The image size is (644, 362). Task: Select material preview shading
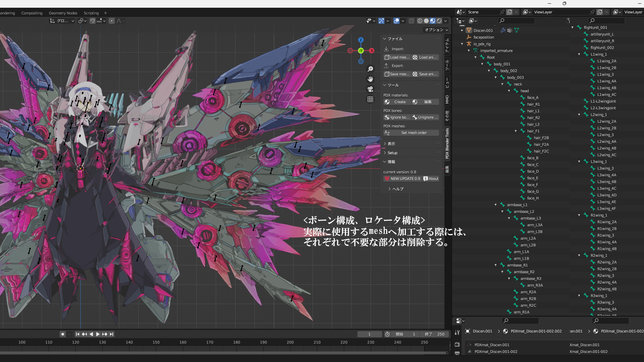[433, 21]
